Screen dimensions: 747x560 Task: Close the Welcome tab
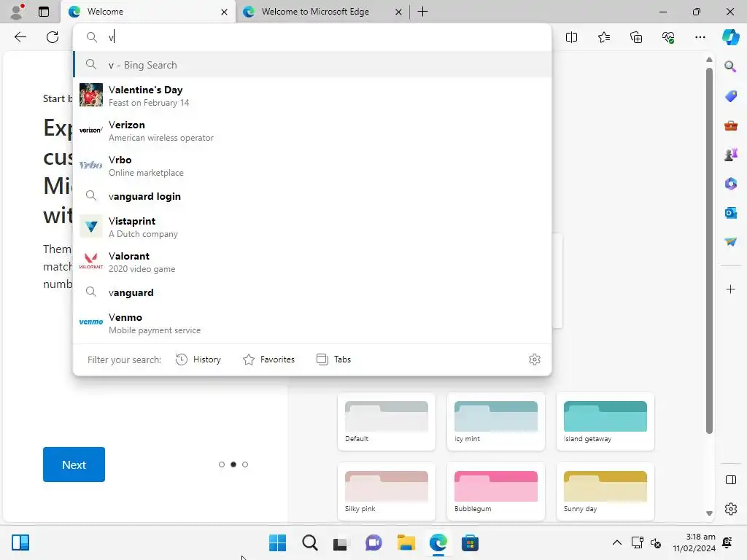(x=224, y=12)
